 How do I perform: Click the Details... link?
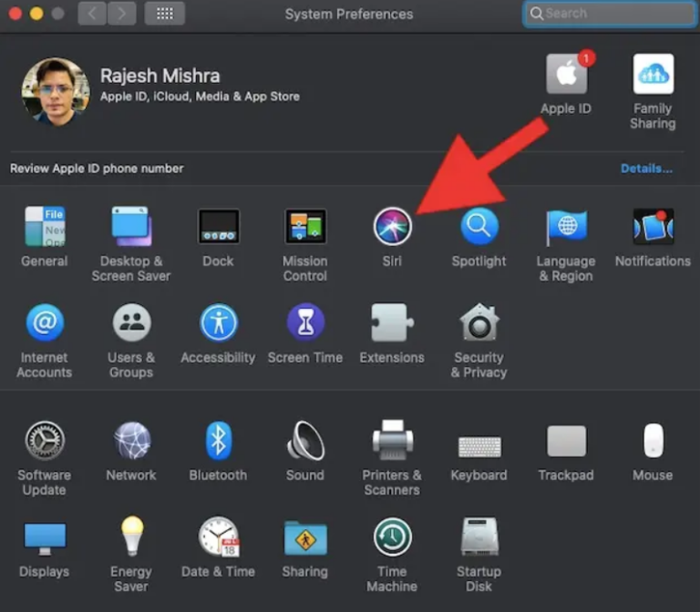click(x=646, y=168)
